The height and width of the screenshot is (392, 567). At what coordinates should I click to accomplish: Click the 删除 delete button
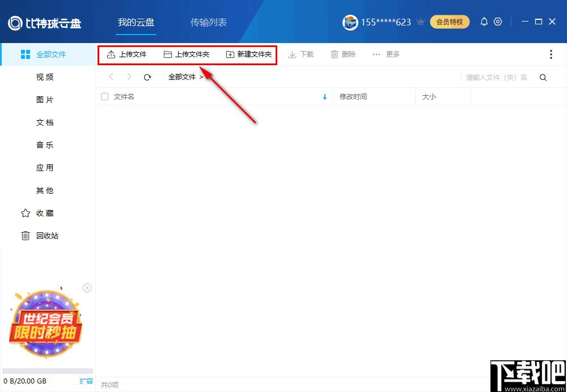tap(343, 54)
